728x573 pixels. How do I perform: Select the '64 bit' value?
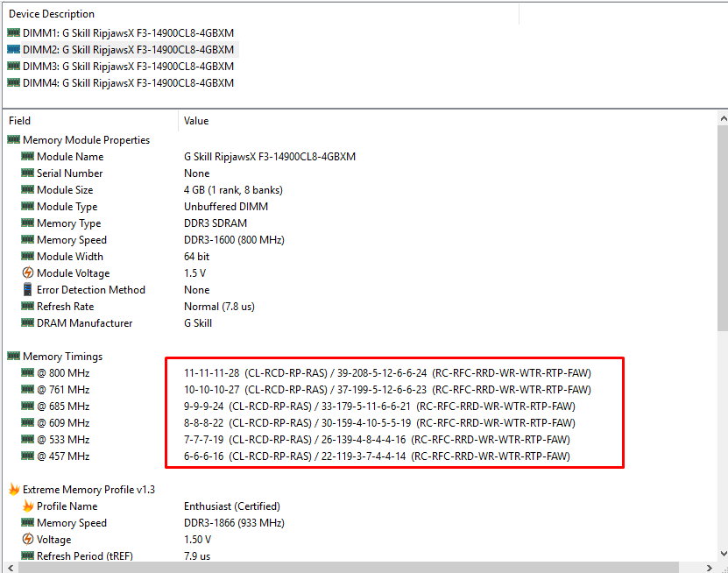(x=196, y=257)
